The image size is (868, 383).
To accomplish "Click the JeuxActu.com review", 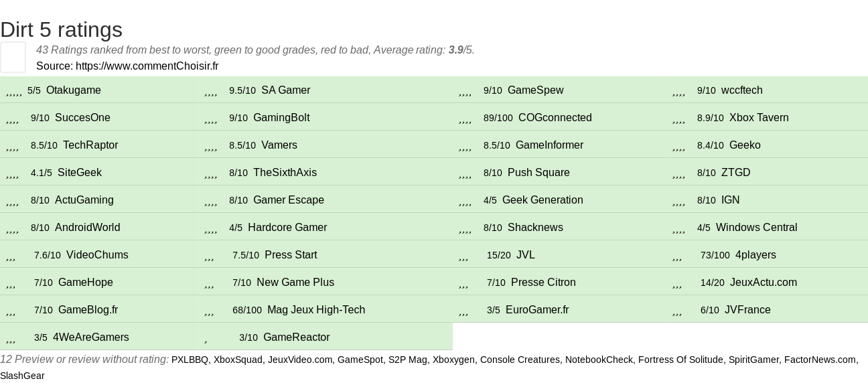I will pos(764,283).
